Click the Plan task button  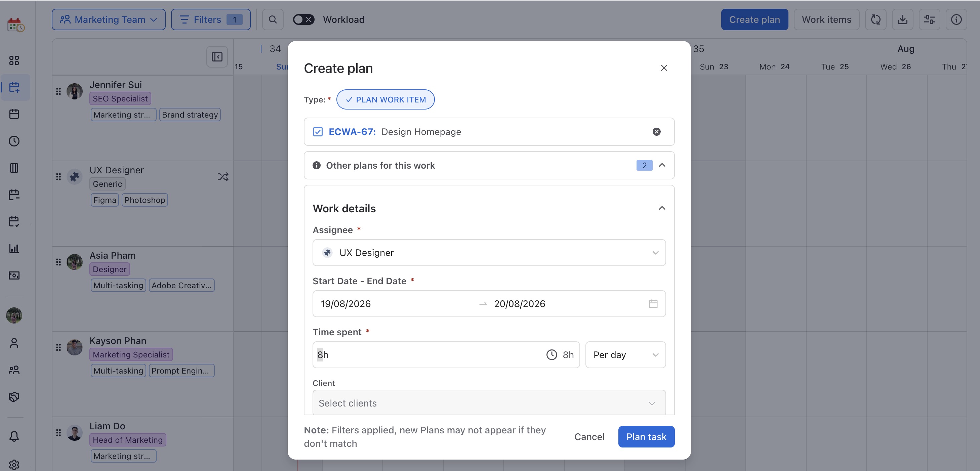click(x=646, y=437)
